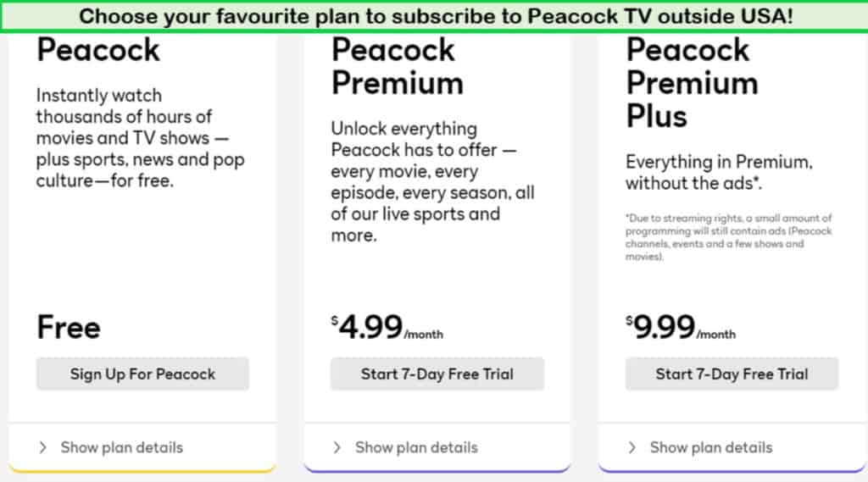Viewport: 868px width, 482px height.
Task: Start the 7-day free trial for the $9.99 plan
Action: point(732,374)
